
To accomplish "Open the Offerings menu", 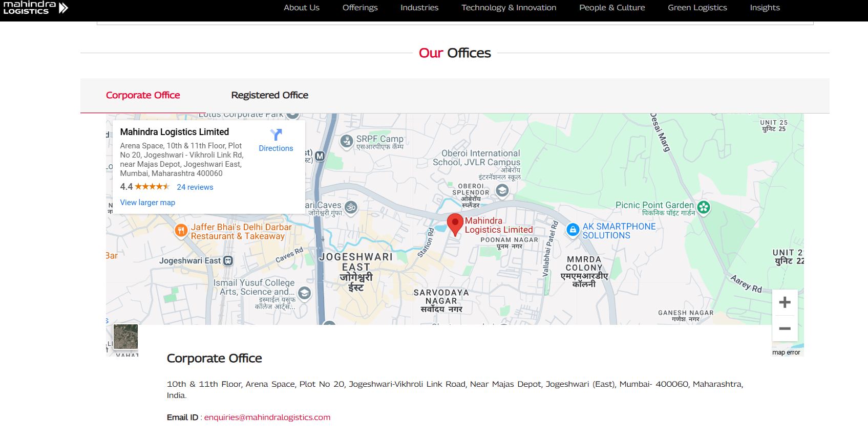I will (x=359, y=8).
